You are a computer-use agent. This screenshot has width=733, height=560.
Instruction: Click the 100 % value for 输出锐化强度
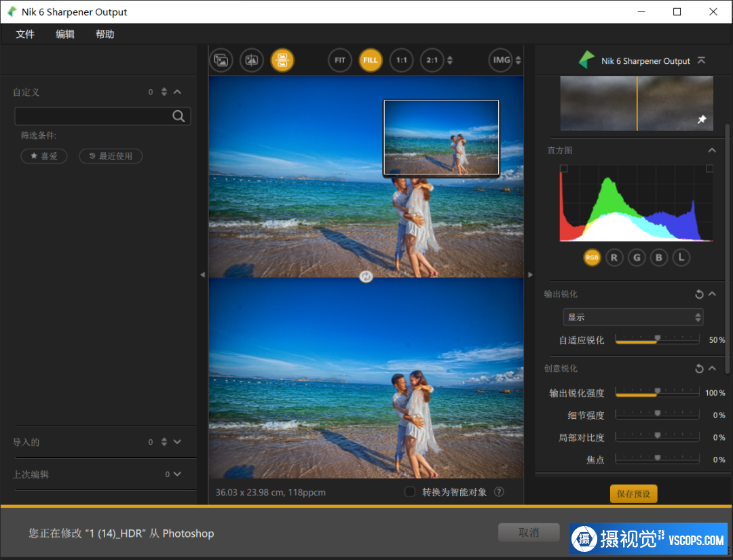point(715,392)
